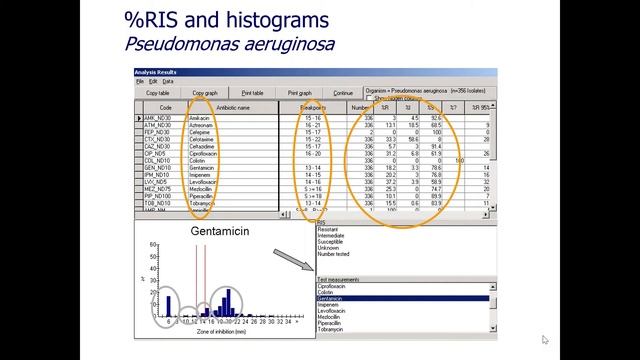Select the CAZ_ND30 code cell
The height and width of the screenshot is (360, 640).
coord(165,147)
